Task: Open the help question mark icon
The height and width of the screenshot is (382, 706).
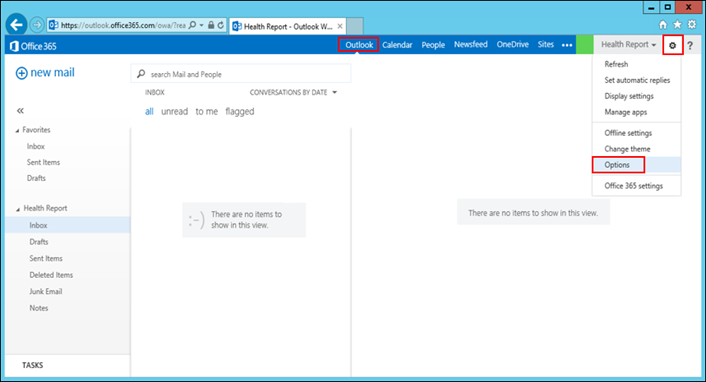Action: click(690, 45)
